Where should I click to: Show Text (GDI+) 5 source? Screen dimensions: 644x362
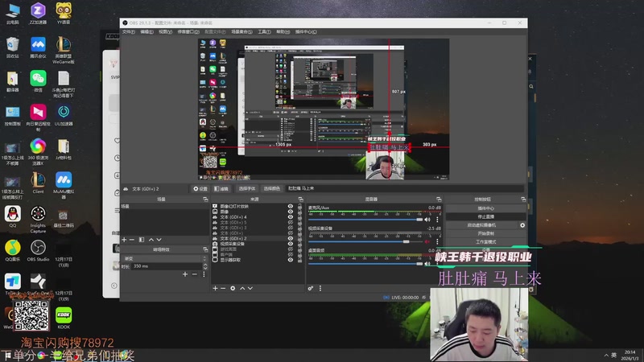[x=291, y=223]
